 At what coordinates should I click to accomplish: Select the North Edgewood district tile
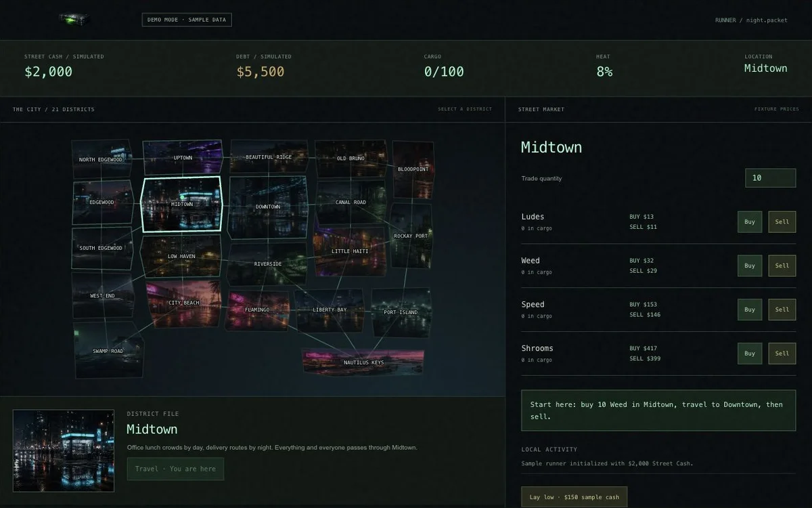point(101,159)
